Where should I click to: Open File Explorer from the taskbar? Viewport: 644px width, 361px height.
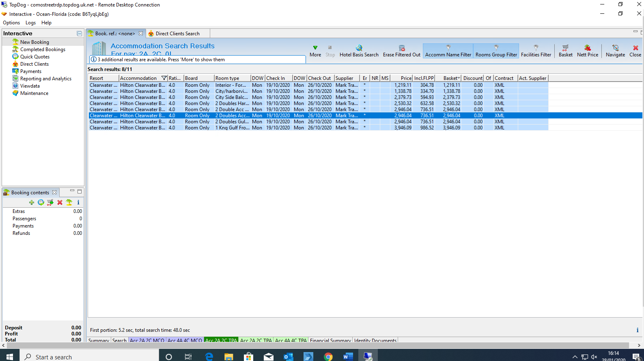click(229, 357)
